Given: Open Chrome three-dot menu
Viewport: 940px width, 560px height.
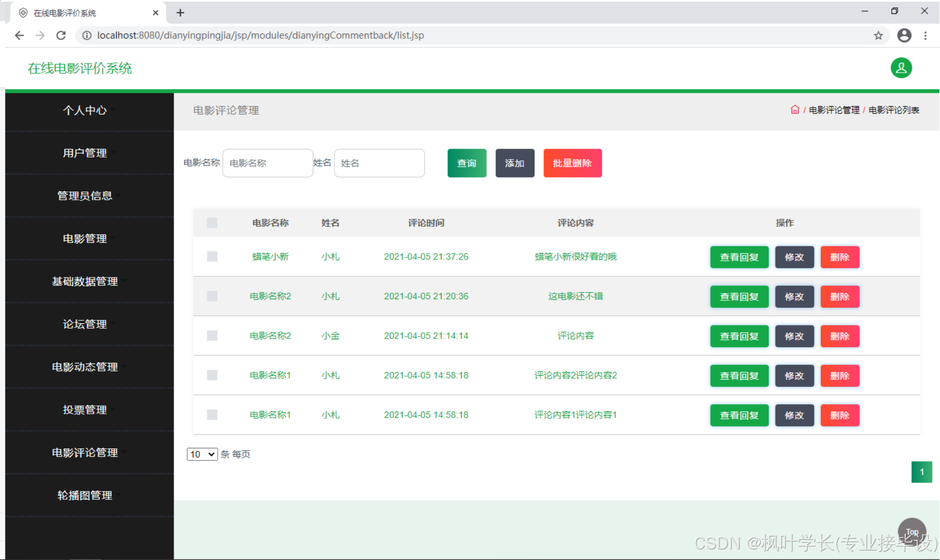Looking at the screenshot, I should coord(925,35).
